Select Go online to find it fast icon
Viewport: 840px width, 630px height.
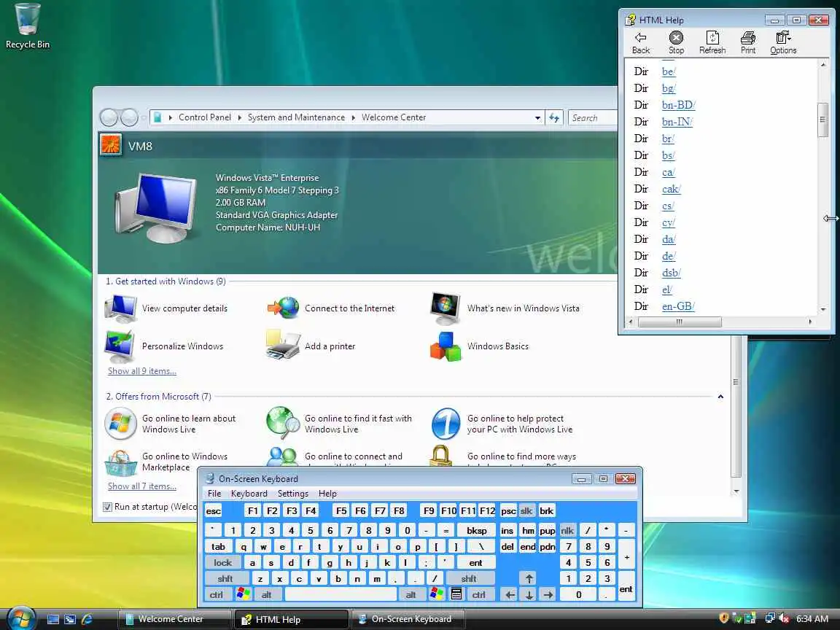click(x=283, y=423)
